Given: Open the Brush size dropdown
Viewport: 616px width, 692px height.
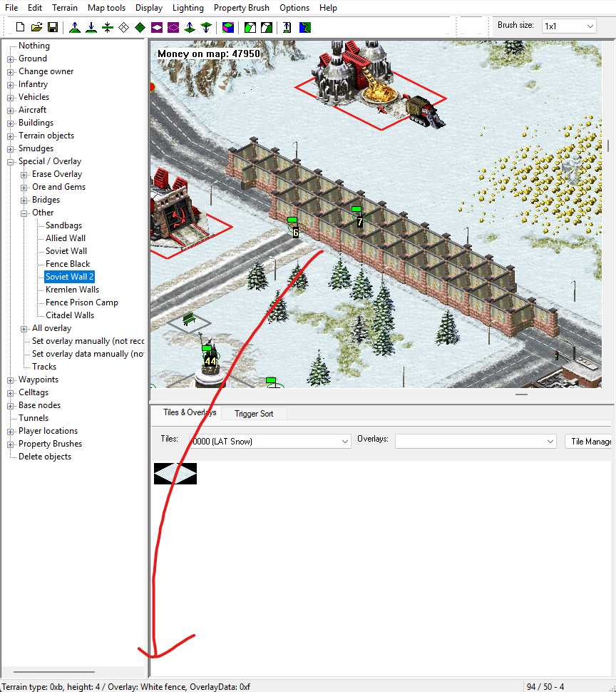Looking at the screenshot, I should [x=568, y=26].
